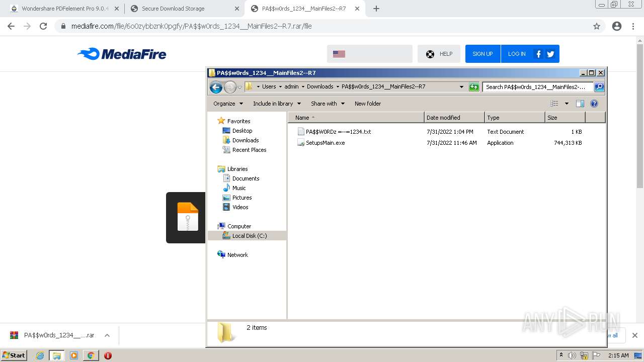Show hidden system tray icons
644x362 pixels.
[561, 355]
